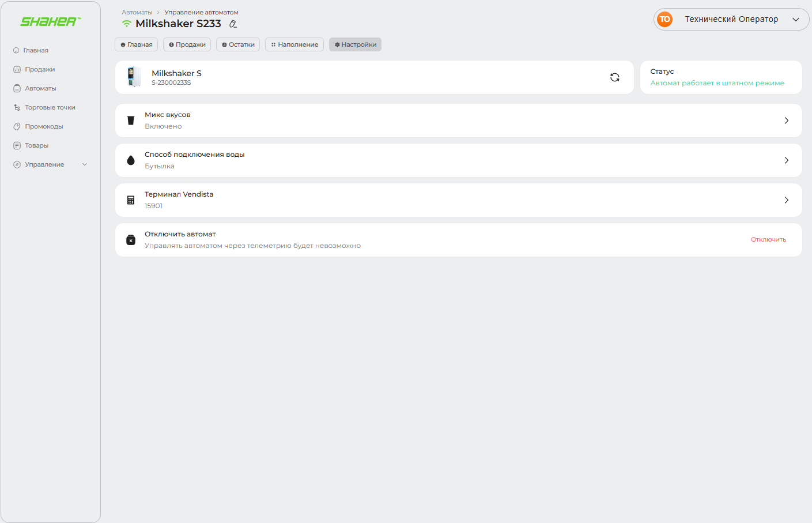Image resolution: width=812 pixels, height=523 pixels.
Task: Click the Отключить автомат machine icon
Action: point(131,240)
